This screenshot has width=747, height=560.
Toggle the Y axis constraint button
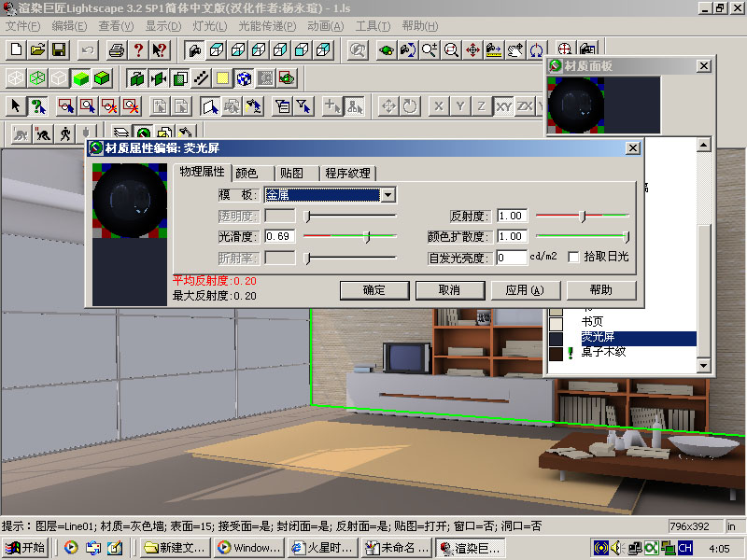[460, 106]
